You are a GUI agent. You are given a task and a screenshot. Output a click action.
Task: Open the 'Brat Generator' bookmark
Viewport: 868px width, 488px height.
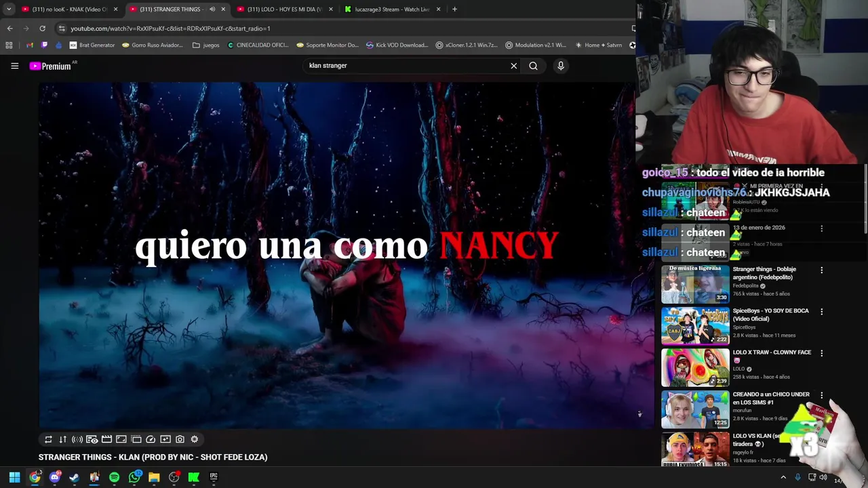[x=92, y=45]
